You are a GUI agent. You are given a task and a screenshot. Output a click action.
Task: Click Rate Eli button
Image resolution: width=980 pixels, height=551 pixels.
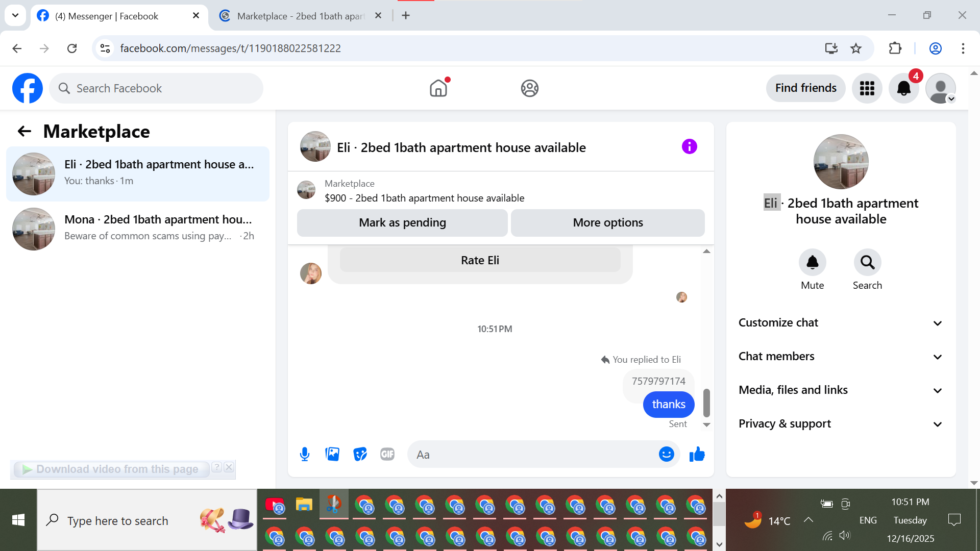tap(480, 260)
